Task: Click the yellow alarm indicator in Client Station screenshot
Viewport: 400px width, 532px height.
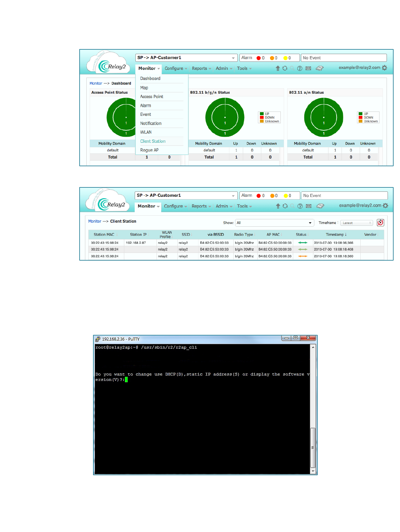Action: point(286,196)
